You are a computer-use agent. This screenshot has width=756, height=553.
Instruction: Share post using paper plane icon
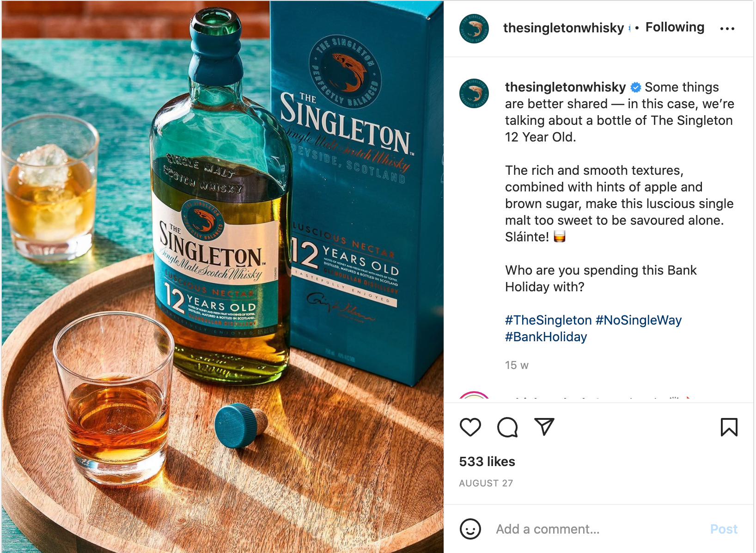point(544,427)
